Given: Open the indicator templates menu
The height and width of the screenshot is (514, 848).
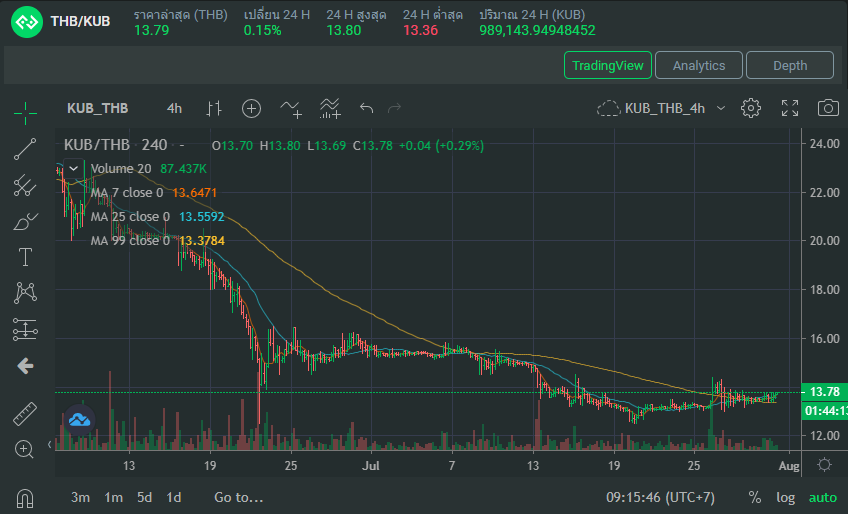Looking at the screenshot, I should pos(330,109).
